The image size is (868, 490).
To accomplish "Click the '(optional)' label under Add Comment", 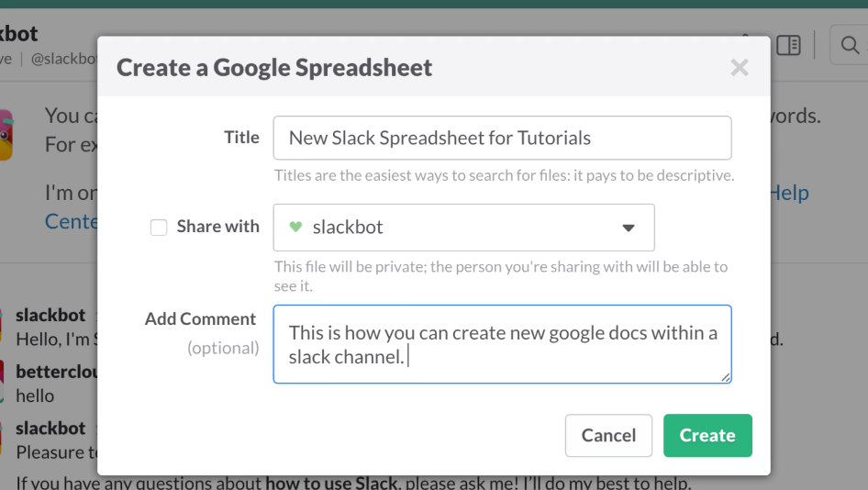I will [223, 349].
